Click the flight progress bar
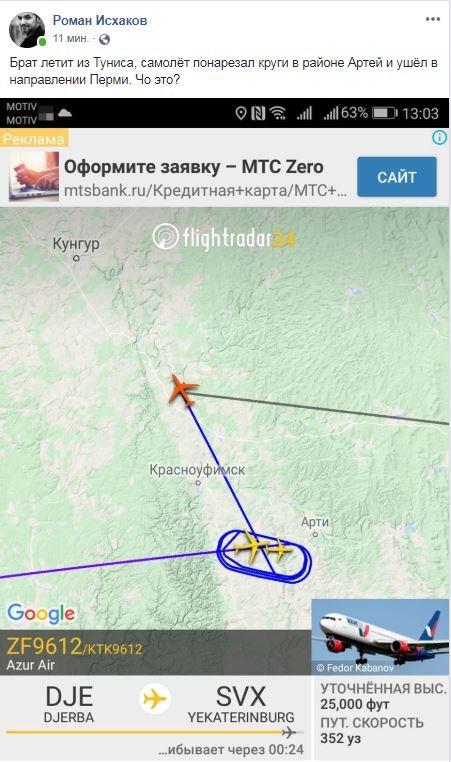Image resolution: width=451 pixels, height=762 pixels. coord(155,731)
